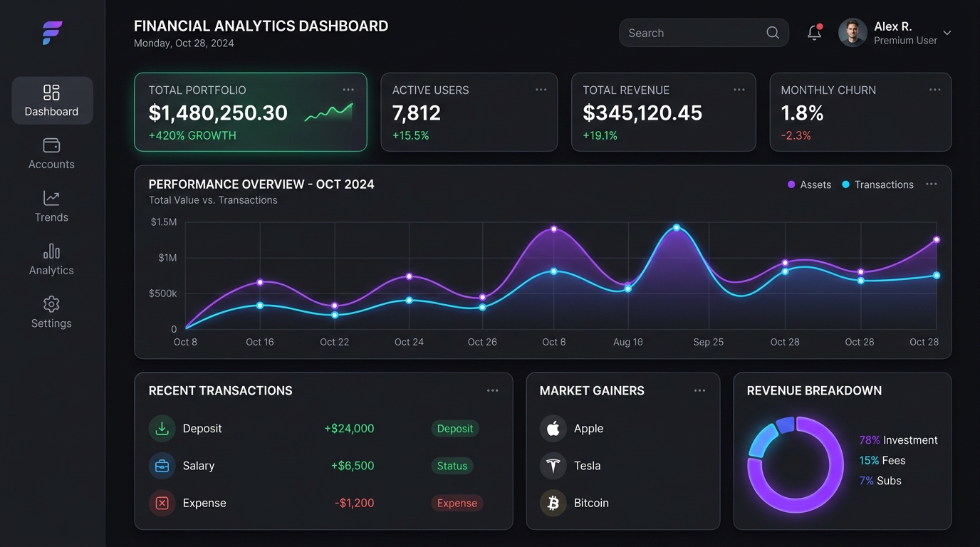Open Recent Transactions options menu
Viewport: 980px width, 547px height.
tap(493, 391)
